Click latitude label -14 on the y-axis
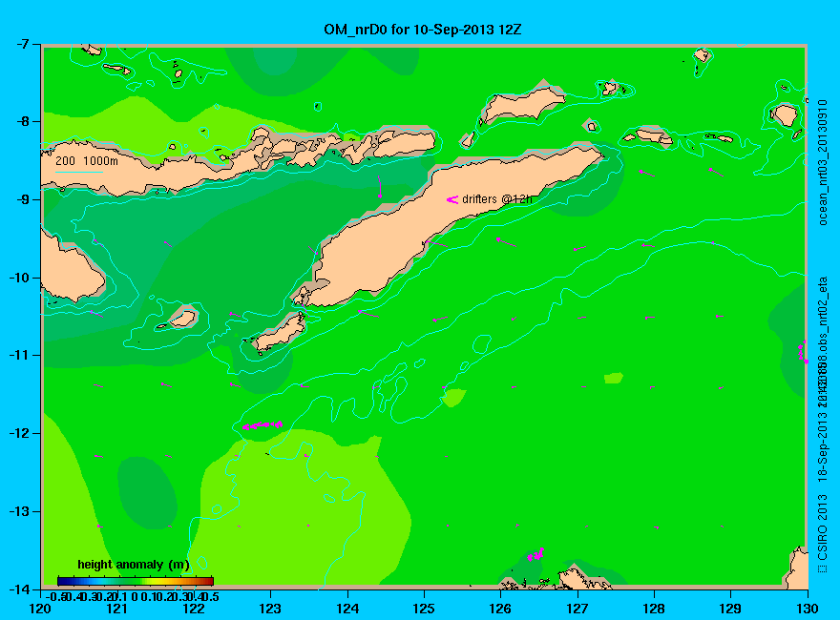Image resolution: width=840 pixels, height=620 pixels. point(18,589)
